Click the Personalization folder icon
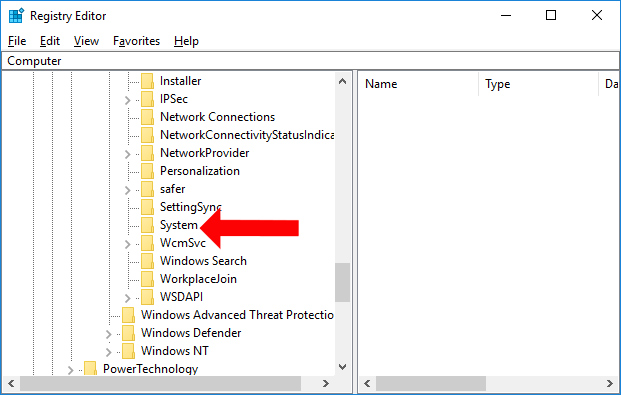The height and width of the screenshot is (395, 621). 147,171
